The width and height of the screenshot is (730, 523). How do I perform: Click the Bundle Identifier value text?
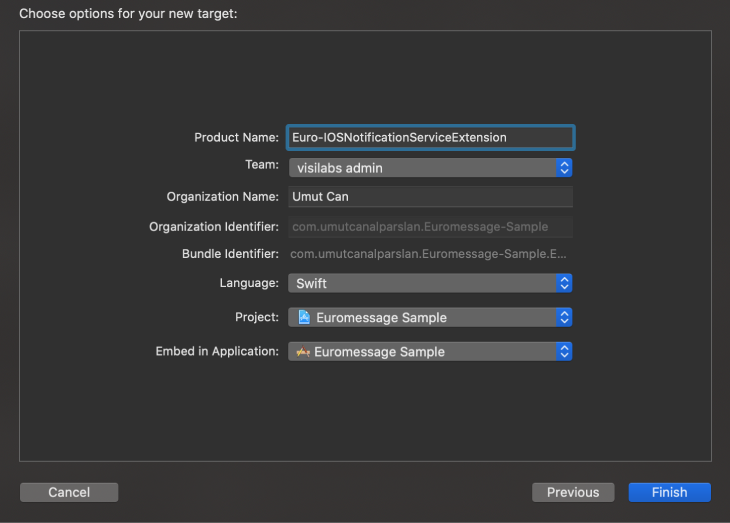(x=428, y=254)
